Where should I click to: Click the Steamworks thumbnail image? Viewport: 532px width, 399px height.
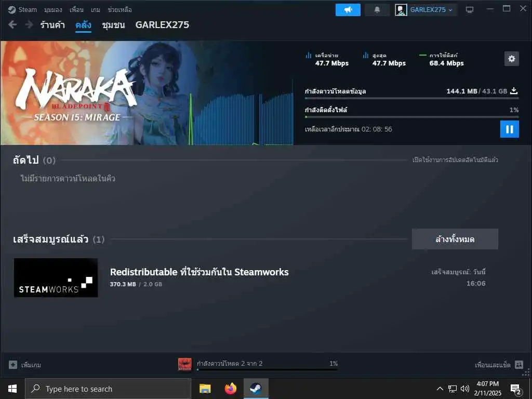(56, 278)
